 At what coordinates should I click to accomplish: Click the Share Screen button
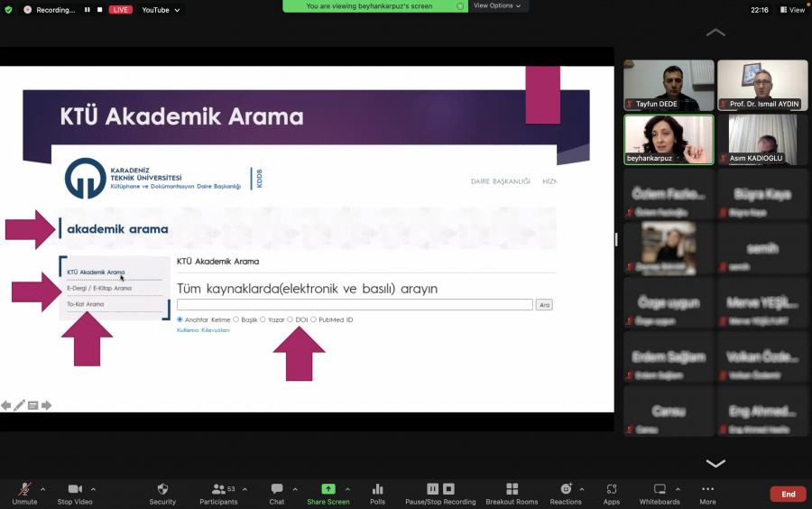[x=328, y=494]
